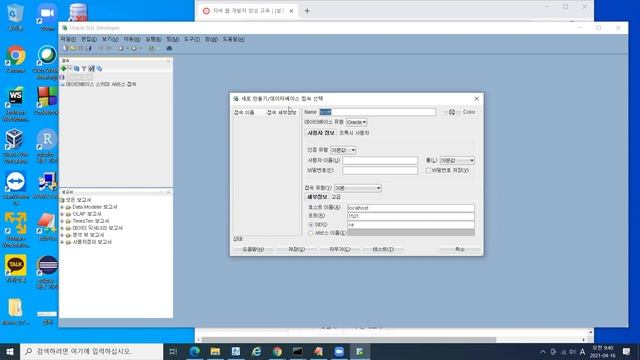Image resolution: width=640 pixels, height=360 pixels.
Task: Expand the Data Modeler 보고서 node
Action: 62,207
